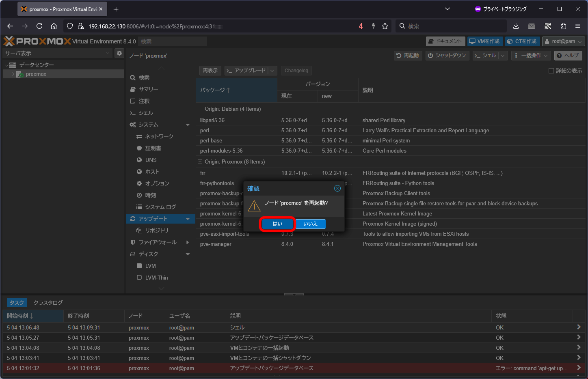The height and width of the screenshot is (379, 588).
Task: Open details arrow for the 13:05:27 task
Action: [x=579, y=337]
